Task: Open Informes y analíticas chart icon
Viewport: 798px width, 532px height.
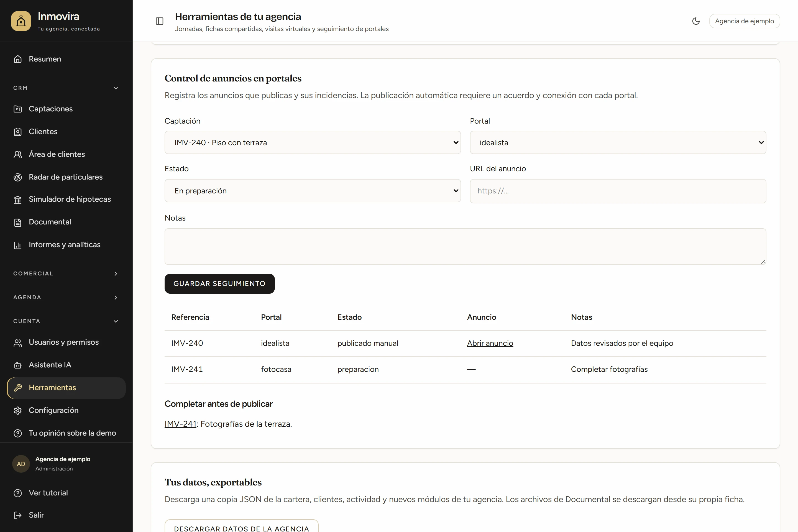Action: pyautogui.click(x=18, y=245)
